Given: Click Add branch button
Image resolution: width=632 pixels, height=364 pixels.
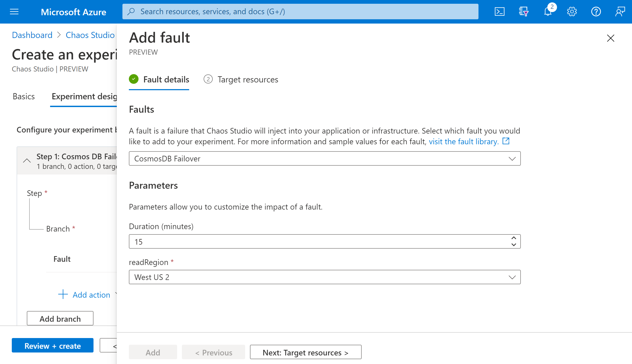Looking at the screenshot, I should [60, 318].
